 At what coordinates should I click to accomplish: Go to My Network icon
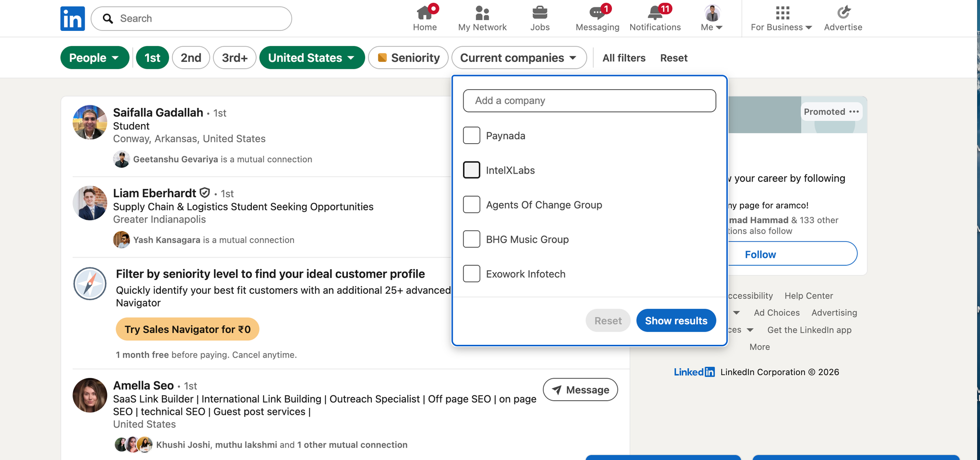point(482,13)
